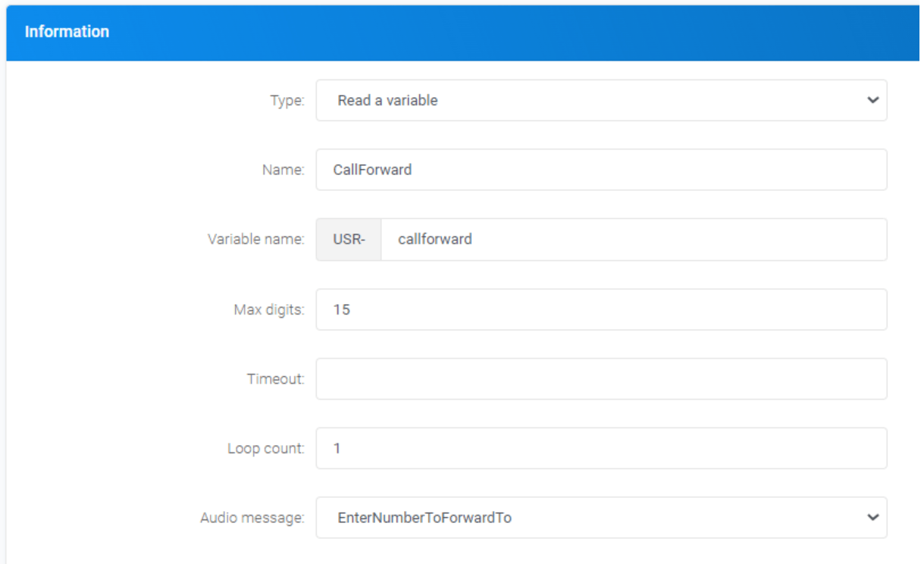The image size is (924, 564).
Task: Click the Name field containing CallForward
Action: (600, 170)
